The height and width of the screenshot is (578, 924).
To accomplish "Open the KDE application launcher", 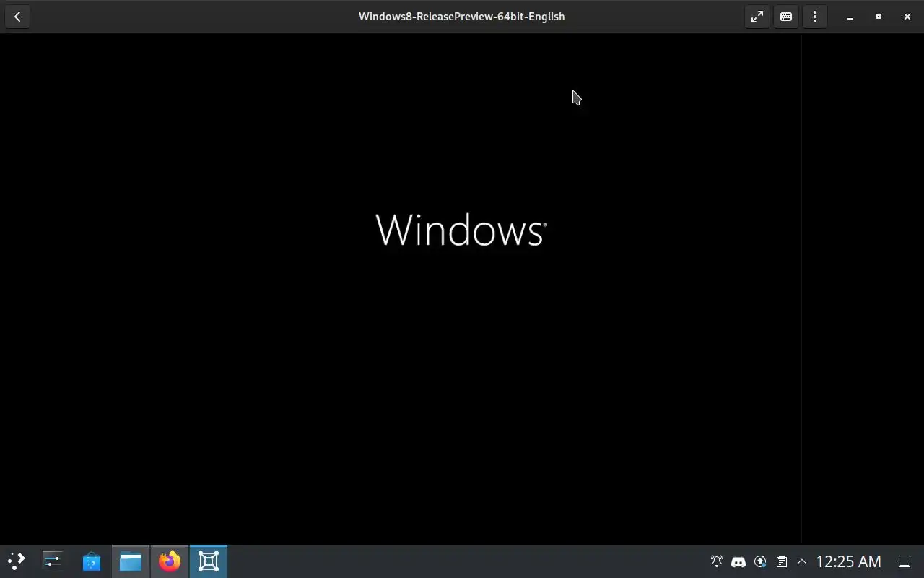I will pos(16,561).
